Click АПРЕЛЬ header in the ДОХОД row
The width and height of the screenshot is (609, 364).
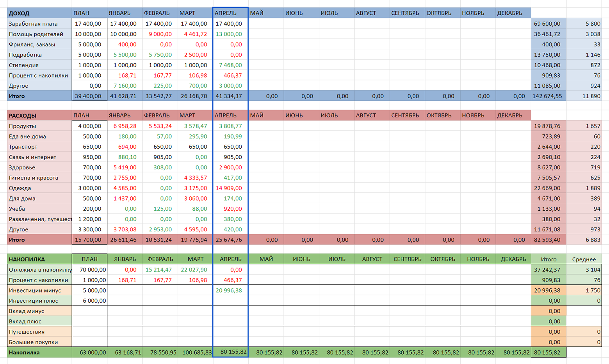(230, 13)
